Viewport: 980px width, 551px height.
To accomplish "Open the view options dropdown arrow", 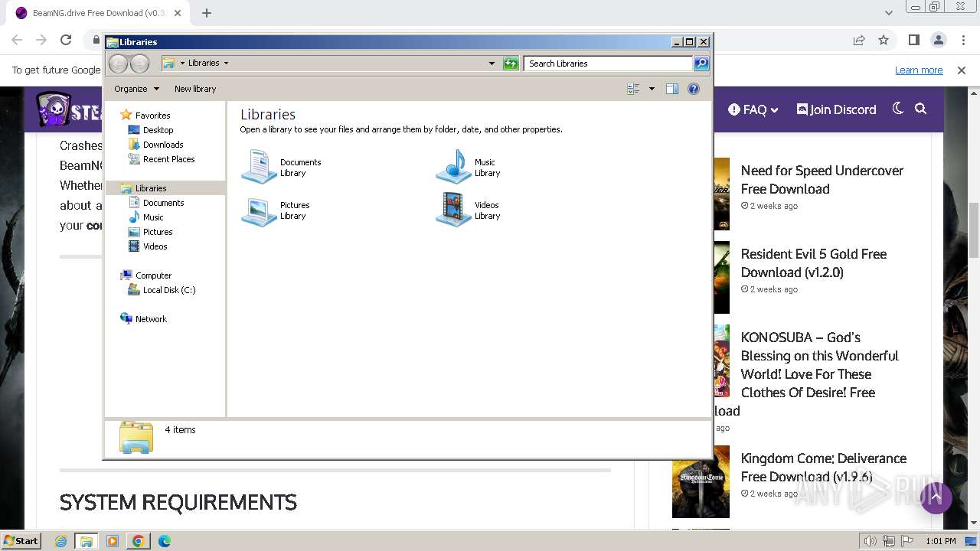I will click(652, 89).
